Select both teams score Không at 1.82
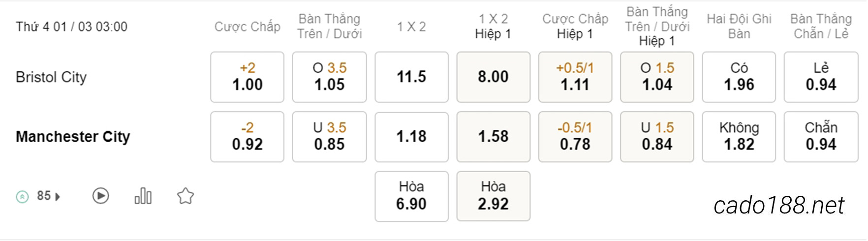The height and width of the screenshot is (241, 868). 739,137
